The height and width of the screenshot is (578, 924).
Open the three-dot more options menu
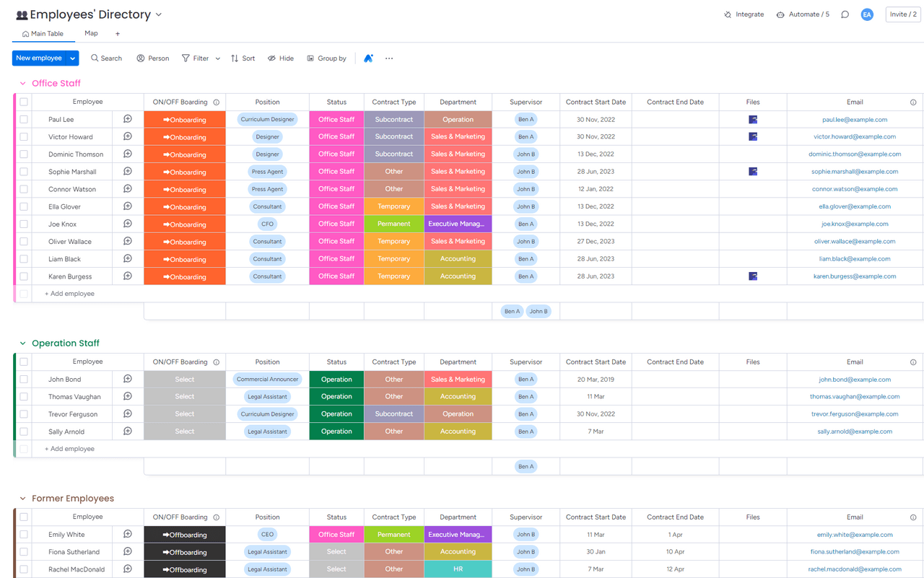pos(389,58)
